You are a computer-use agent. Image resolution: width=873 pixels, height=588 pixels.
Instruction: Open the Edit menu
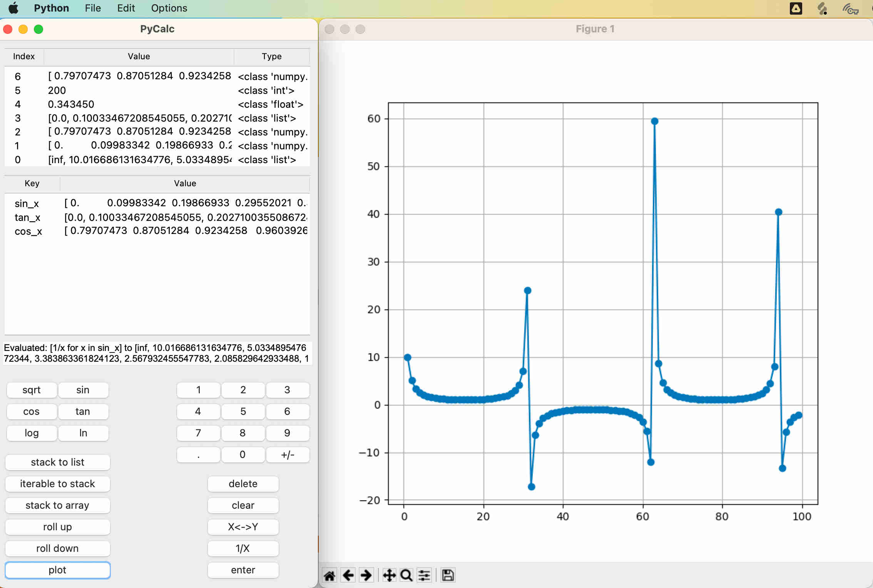126,8
